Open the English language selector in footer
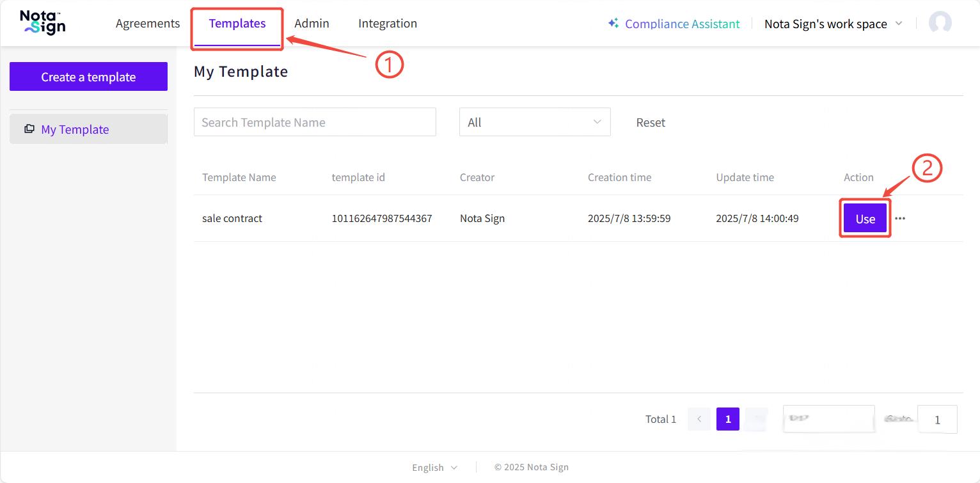 pyautogui.click(x=434, y=467)
